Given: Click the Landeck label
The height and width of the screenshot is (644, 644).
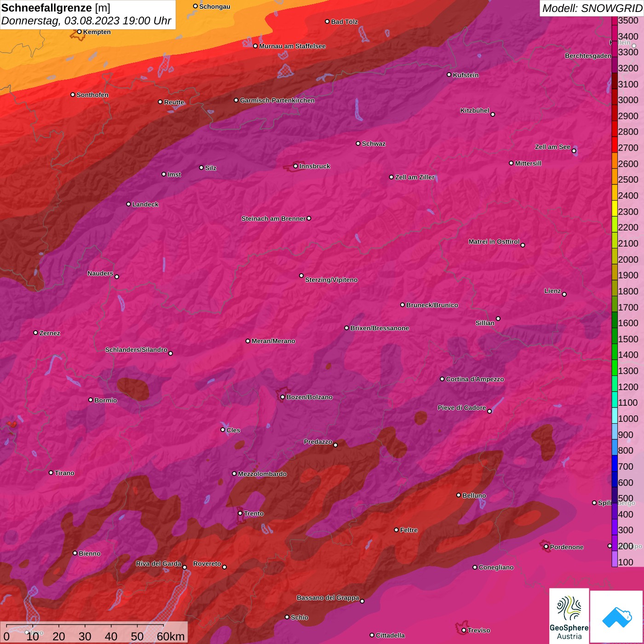Looking at the screenshot, I should (x=145, y=204).
